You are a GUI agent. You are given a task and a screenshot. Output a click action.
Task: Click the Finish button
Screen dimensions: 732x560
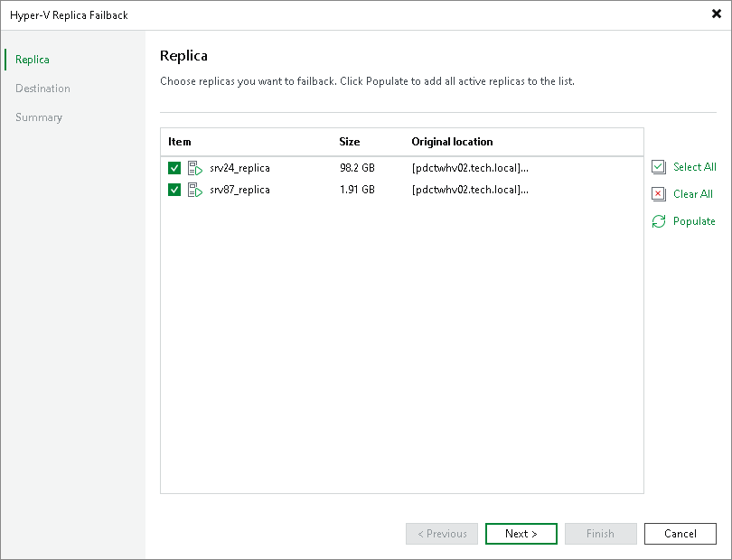[600, 534]
